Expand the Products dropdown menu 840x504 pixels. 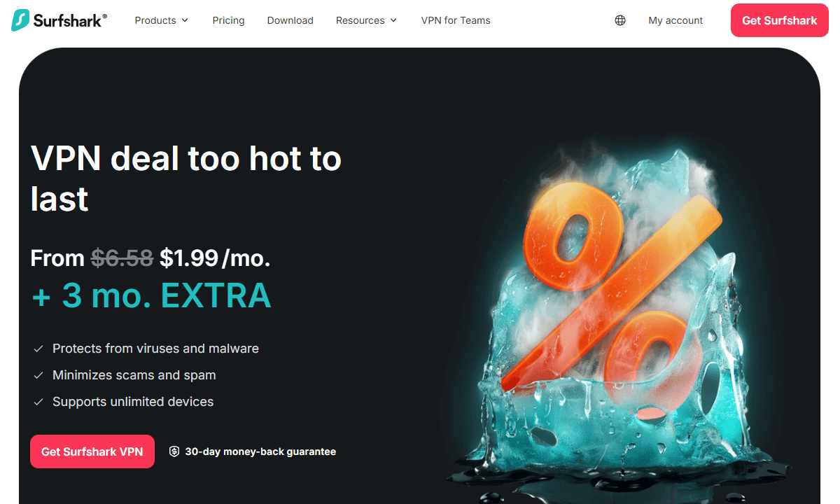(162, 20)
